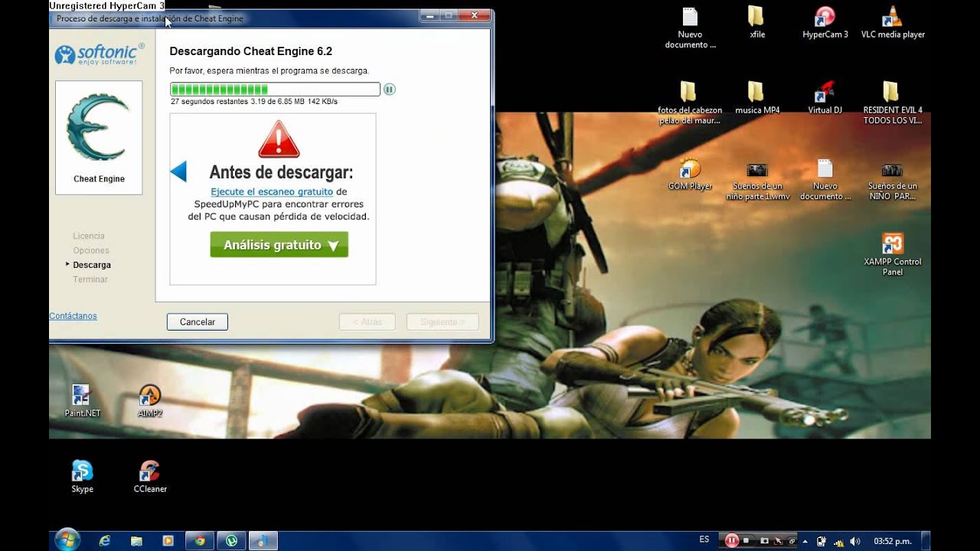Cancel the download with Cancelar
Image resolution: width=980 pixels, height=551 pixels.
(198, 322)
